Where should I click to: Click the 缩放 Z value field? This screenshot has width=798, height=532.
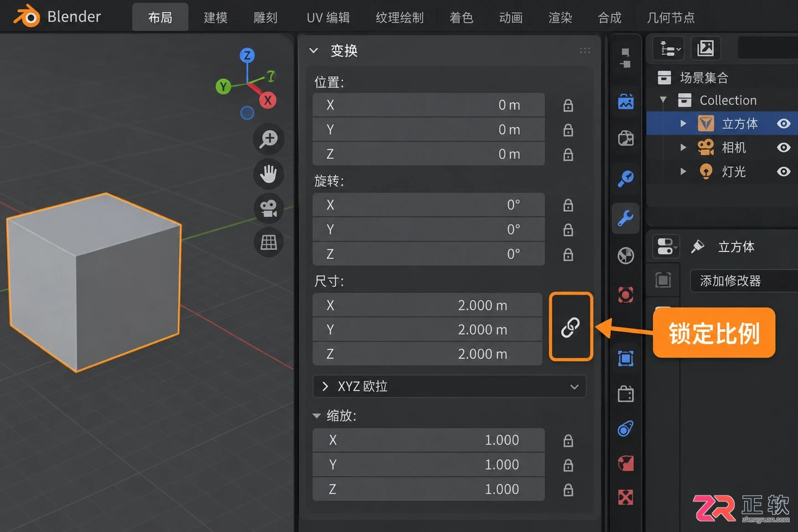click(428, 489)
